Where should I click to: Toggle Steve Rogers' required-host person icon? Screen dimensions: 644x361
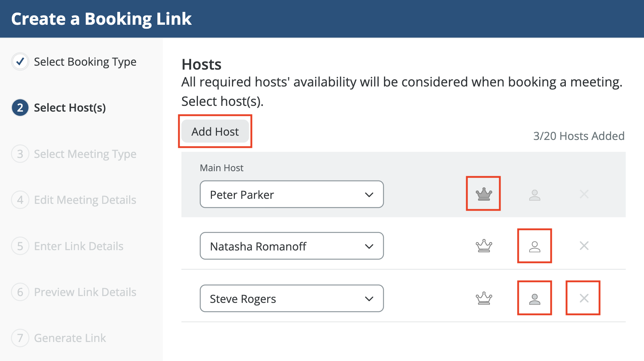click(534, 298)
